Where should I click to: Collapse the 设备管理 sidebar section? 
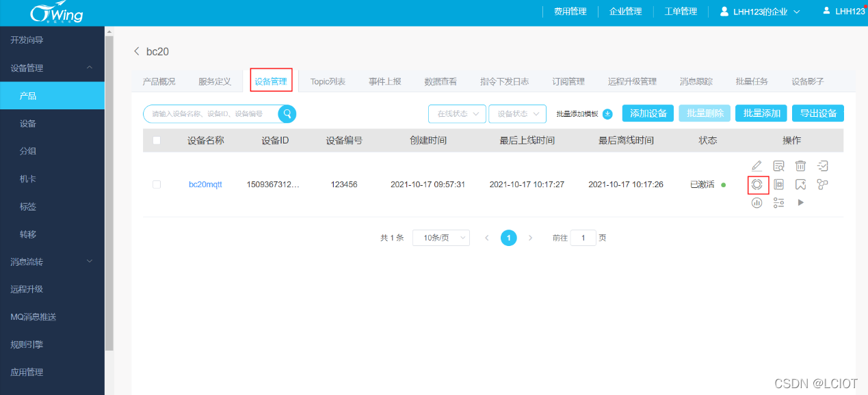pos(52,68)
